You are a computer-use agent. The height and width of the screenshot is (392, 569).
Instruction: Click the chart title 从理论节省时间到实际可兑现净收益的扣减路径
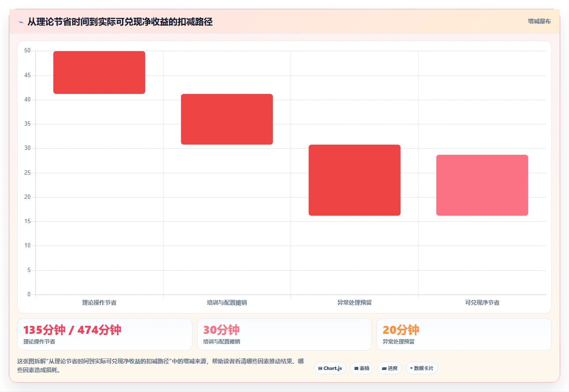120,22
